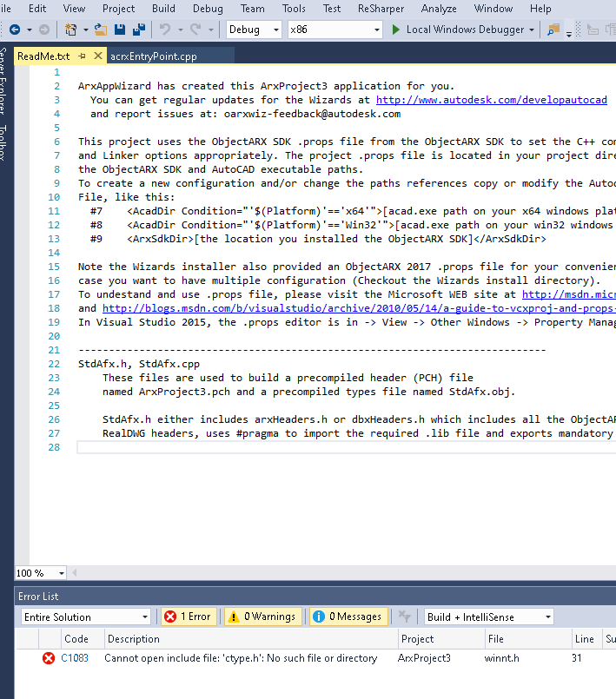The width and height of the screenshot is (616, 699).
Task: Switch to the acrxEntryPoint.cpp tab
Action: click(154, 56)
